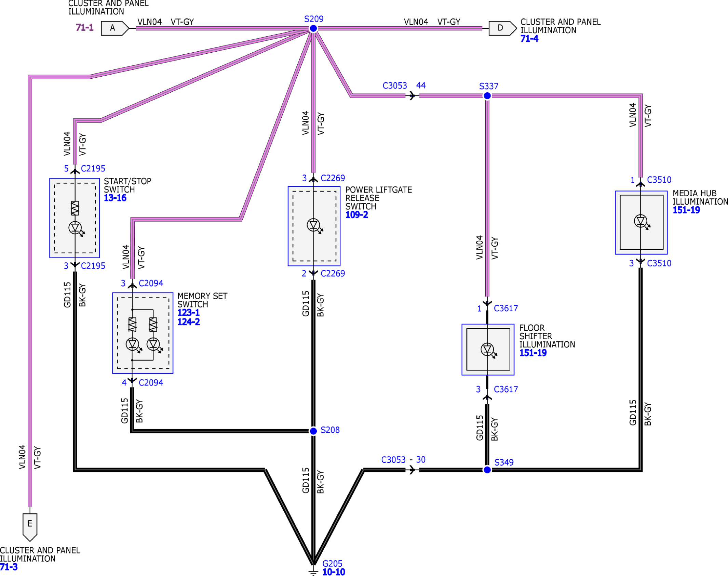Click the Floor Shifter Illumination LED symbol
Image resolution: width=728 pixels, height=576 pixels.
coord(488,350)
